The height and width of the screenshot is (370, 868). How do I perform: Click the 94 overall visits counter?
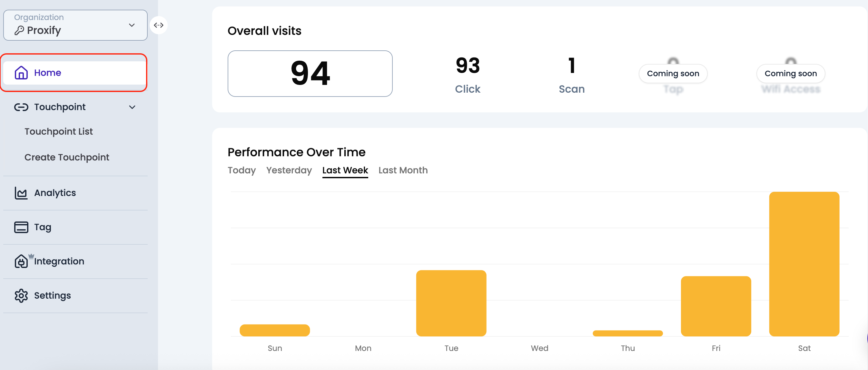tap(310, 73)
